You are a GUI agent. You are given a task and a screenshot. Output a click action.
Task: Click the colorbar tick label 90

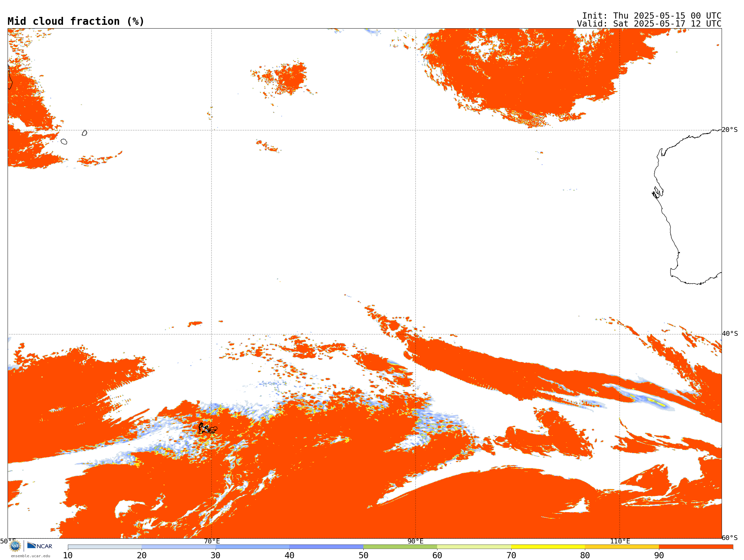pyautogui.click(x=659, y=556)
